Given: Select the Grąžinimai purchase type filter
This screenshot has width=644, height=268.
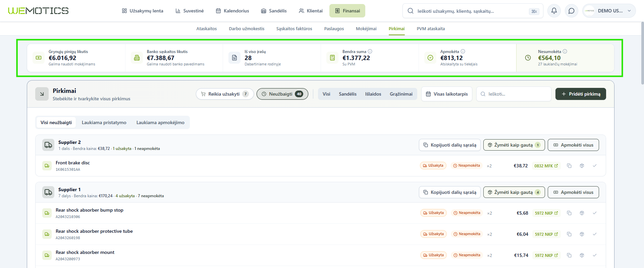Looking at the screenshot, I should pos(401,94).
